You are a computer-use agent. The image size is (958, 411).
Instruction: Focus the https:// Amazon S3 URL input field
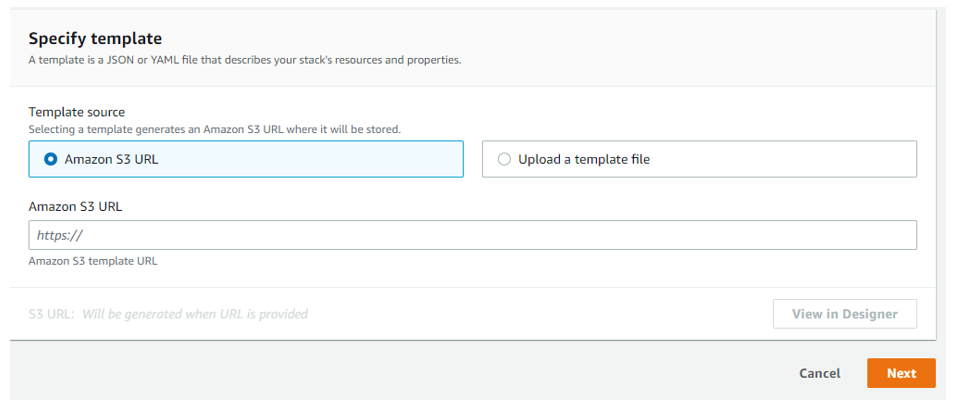(x=472, y=235)
